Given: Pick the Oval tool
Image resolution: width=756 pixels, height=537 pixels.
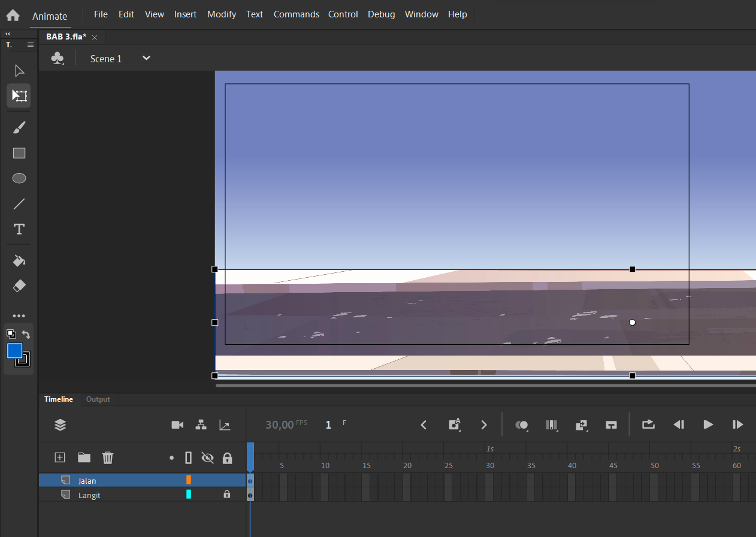Looking at the screenshot, I should pos(19,178).
